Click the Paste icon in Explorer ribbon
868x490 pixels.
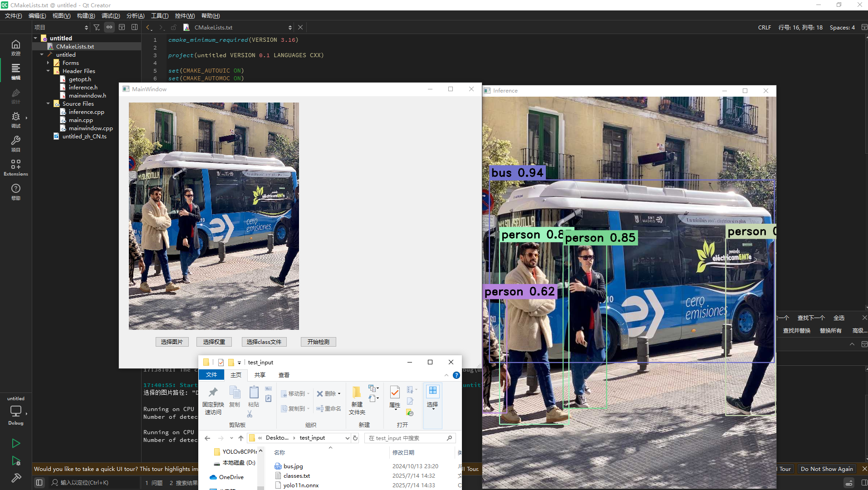point(254,396)
